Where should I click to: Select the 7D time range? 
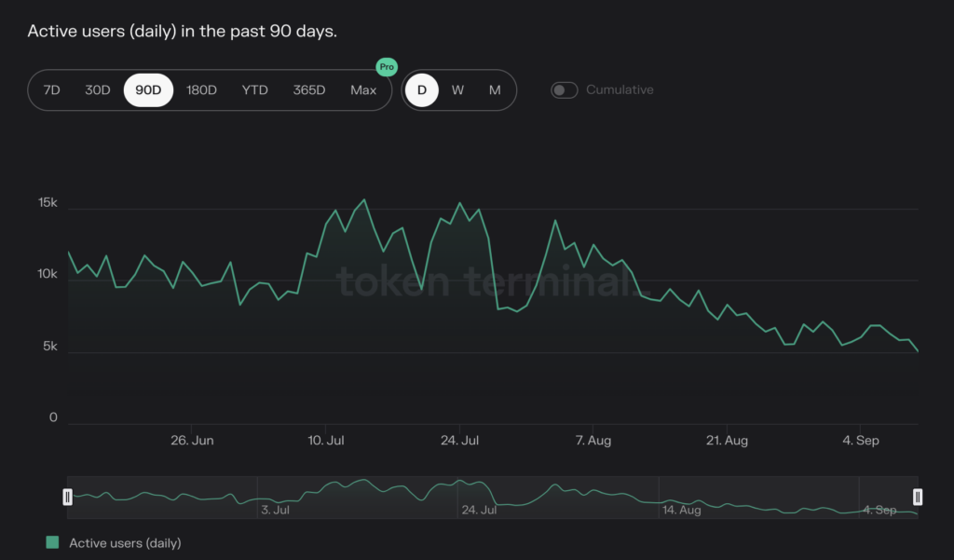(52, 90)
